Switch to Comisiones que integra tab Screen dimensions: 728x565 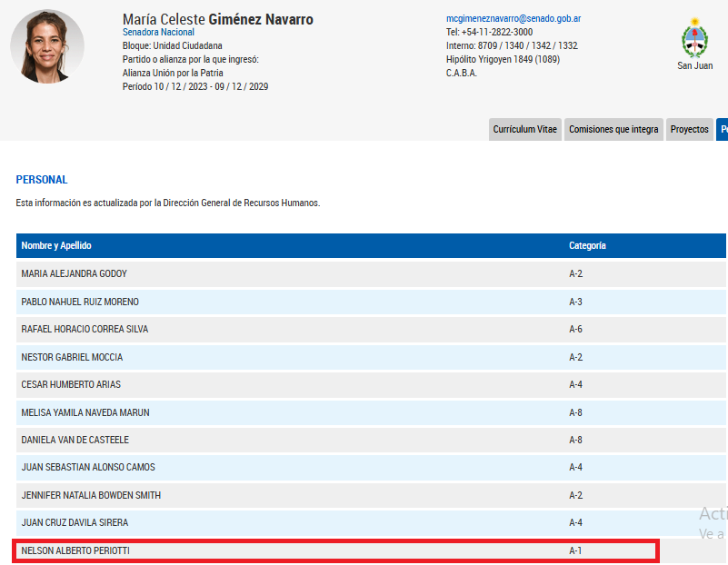613,130
